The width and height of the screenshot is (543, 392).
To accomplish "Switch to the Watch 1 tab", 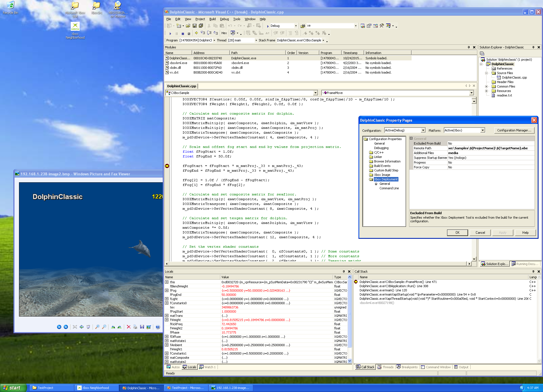I will (207, 367).
